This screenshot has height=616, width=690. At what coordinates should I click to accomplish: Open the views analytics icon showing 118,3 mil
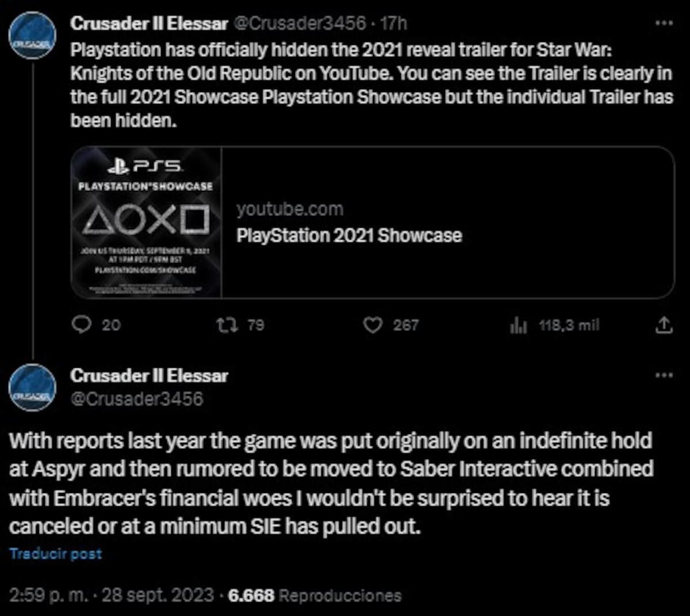(518, 326)
